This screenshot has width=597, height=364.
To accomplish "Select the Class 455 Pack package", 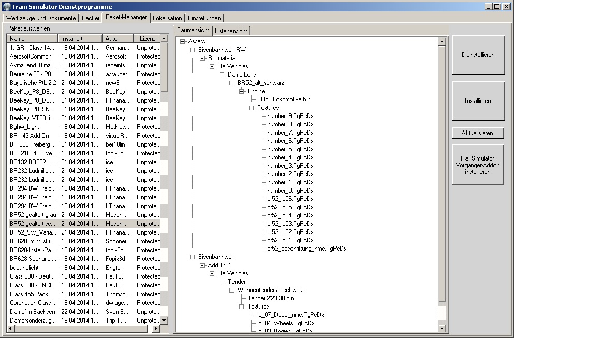I will pos(84,294).
